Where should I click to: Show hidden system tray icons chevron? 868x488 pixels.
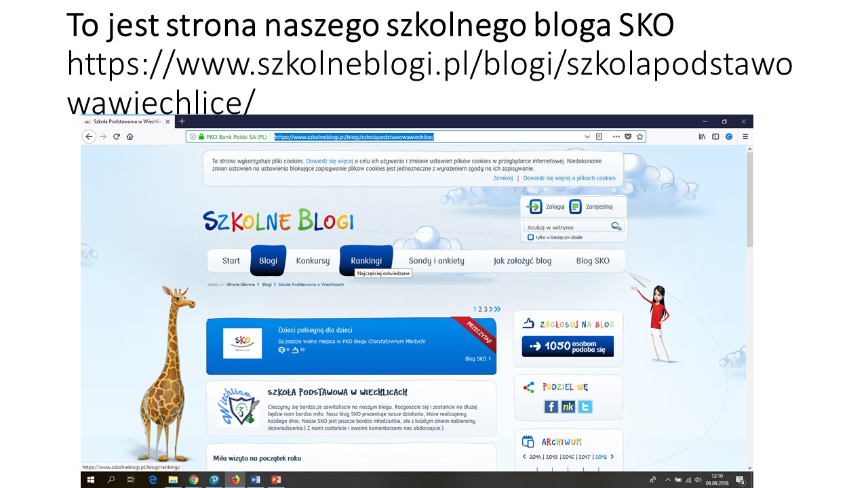point(669,480)
